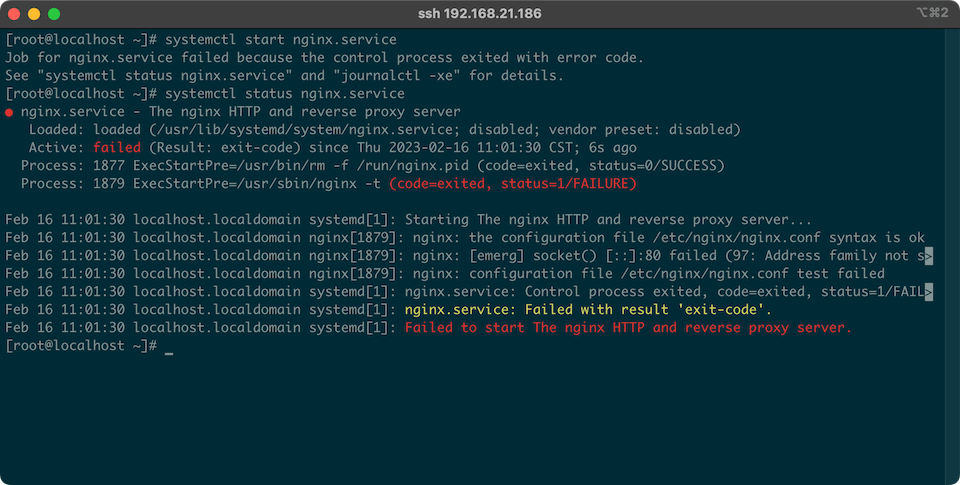The image size is (960, 485).
Task: Click truncation arrow ending the [emerg] socket line
Action: tap(929, 256)
